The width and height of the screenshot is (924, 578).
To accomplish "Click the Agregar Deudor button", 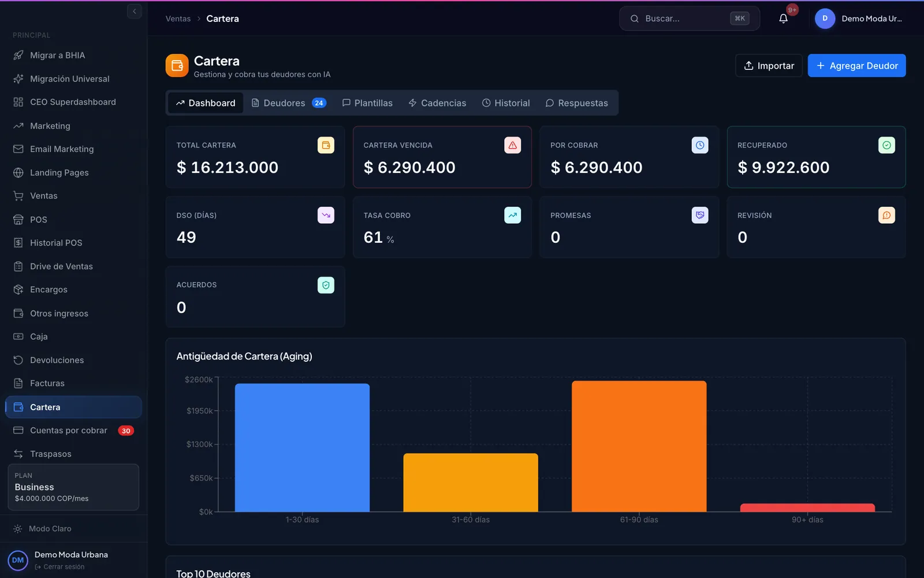I will click(x=856, y=65).
